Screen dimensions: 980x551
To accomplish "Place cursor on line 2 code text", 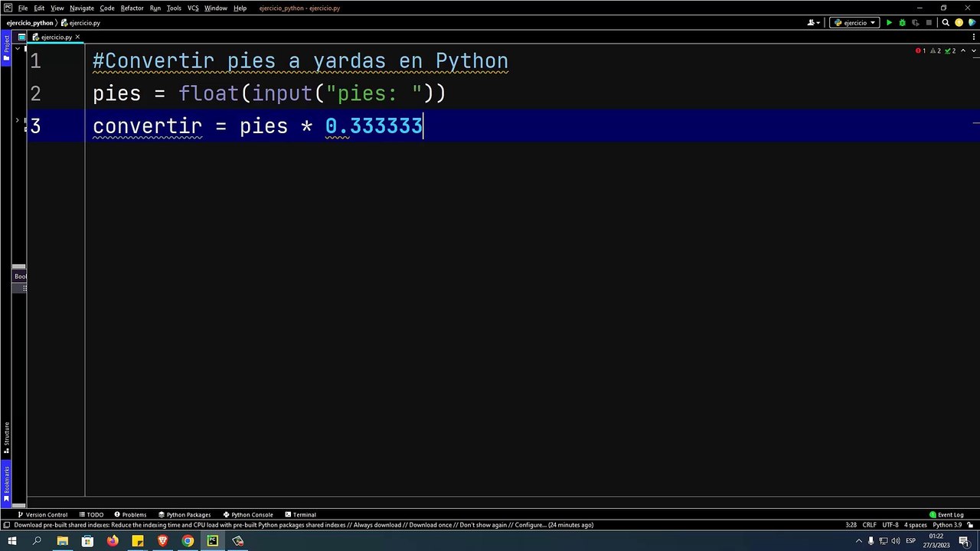I will (x=269, y=93).
